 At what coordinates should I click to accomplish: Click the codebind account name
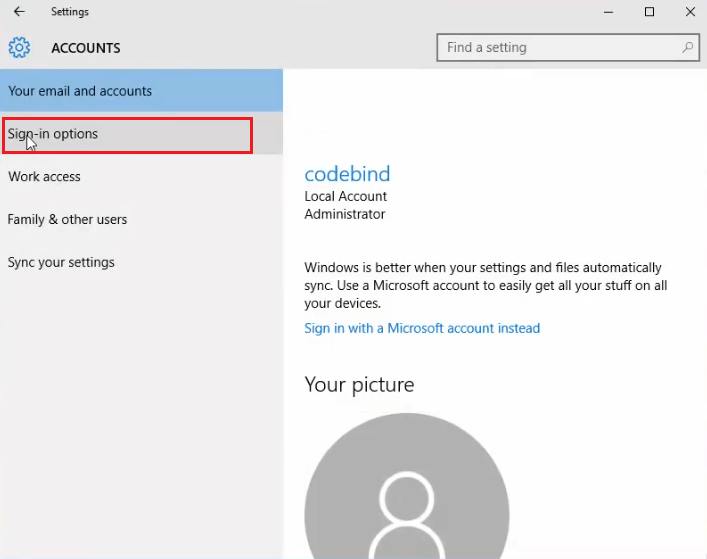(347, 174)
